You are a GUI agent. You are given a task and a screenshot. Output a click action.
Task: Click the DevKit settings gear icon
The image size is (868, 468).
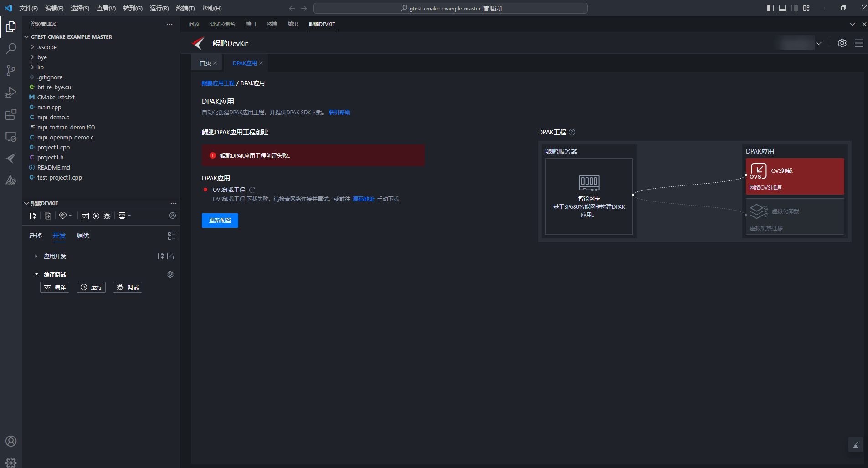842,43
